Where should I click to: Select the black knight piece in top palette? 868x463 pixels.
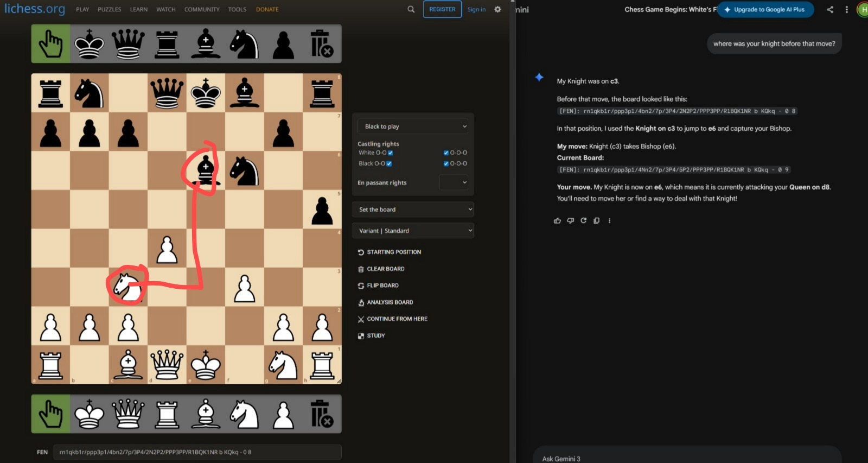(244, 44)
